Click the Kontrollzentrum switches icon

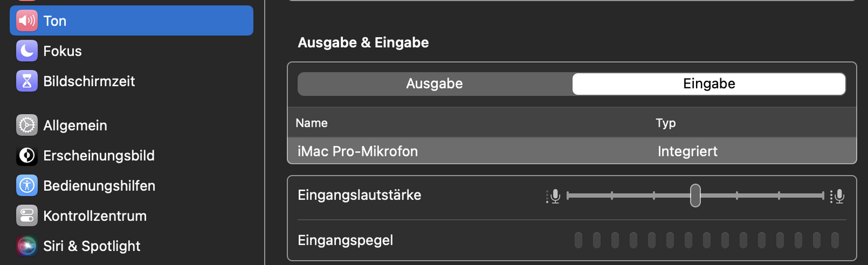coord(27,216)
